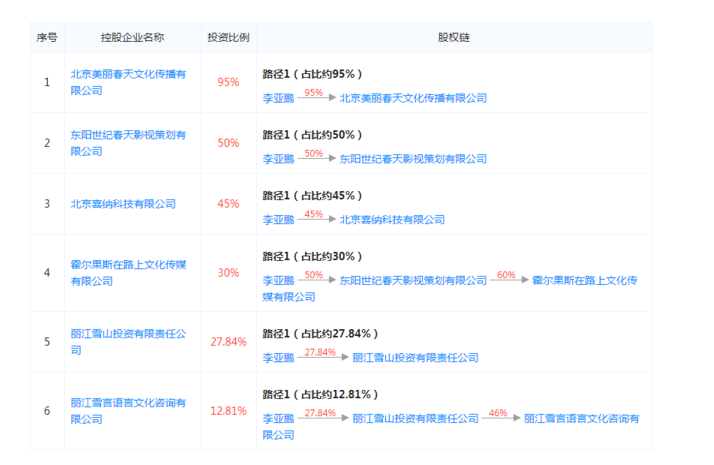Click 丽江雪山投资有限责任公司 in row 5 equity chain
The height and width of the screenshot is (465, 714).
[x=415, y=358]
